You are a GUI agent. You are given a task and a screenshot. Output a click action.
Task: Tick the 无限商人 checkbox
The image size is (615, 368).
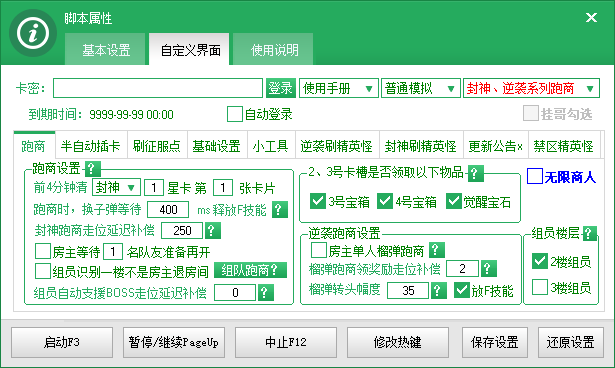tap(535, 177)
